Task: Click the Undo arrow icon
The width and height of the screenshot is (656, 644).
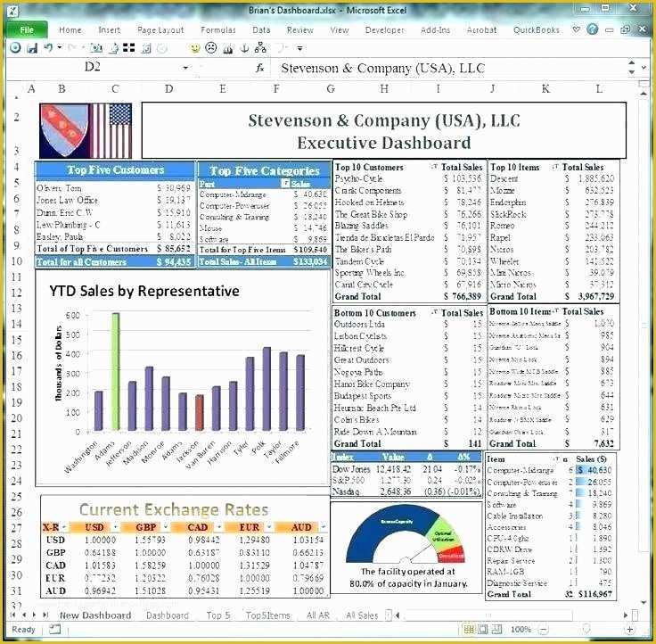Action: 48,48
